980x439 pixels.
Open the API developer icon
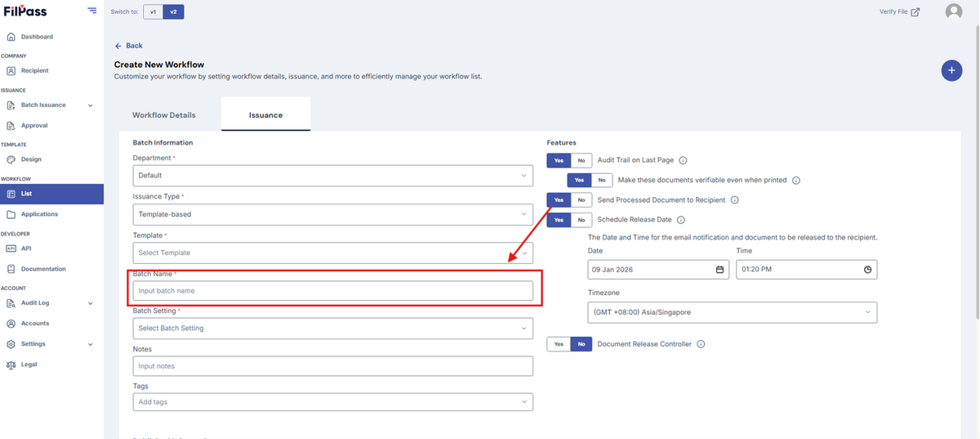click(11, 249)
